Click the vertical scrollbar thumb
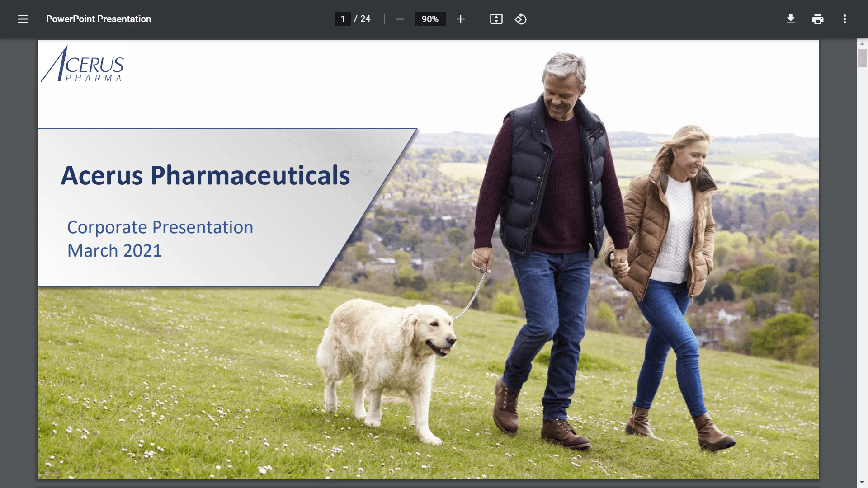 (x=862, y=58)
